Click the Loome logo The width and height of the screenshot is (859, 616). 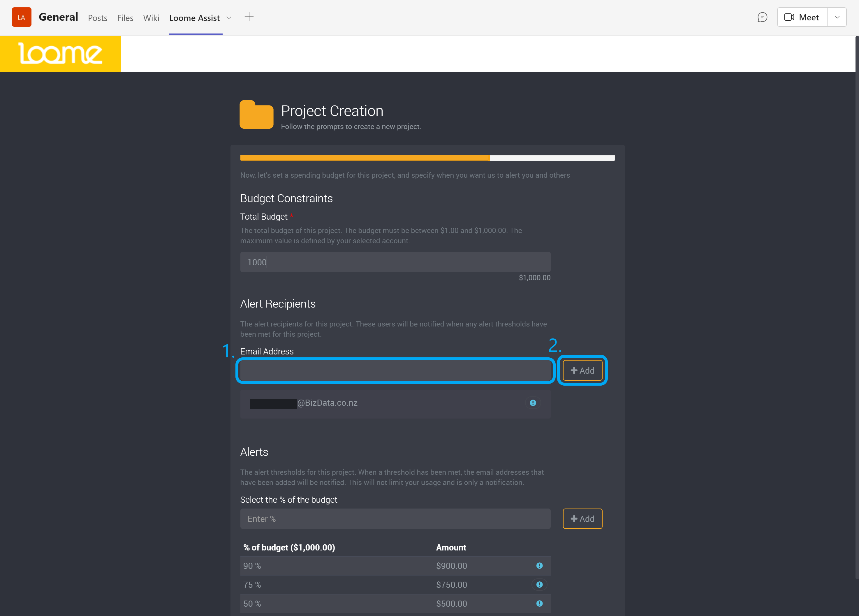(61, 54)
